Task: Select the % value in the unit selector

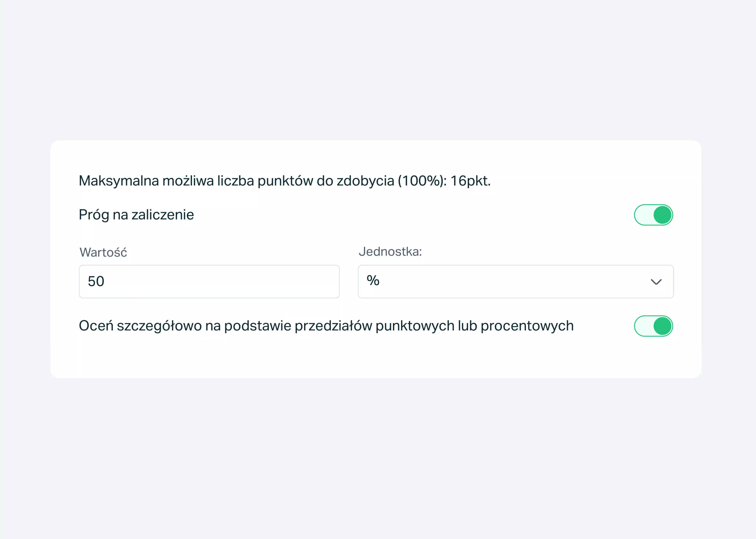Action: click(x=373, y=280)
